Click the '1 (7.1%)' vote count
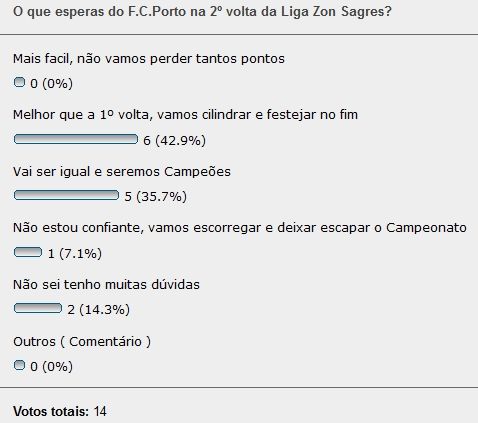This screenshot has height=423, width=478. tap(75, 254)
